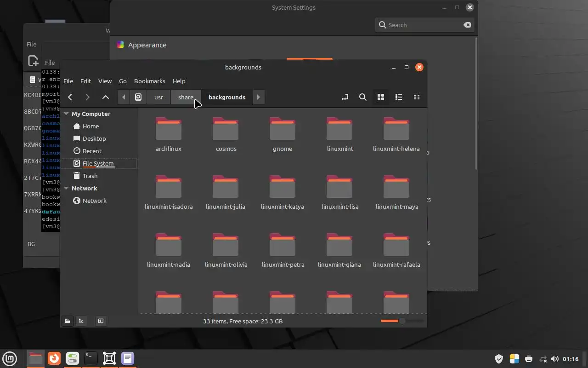
Task: Select the linuxmint-lisa folder
Action: point(339,192)
